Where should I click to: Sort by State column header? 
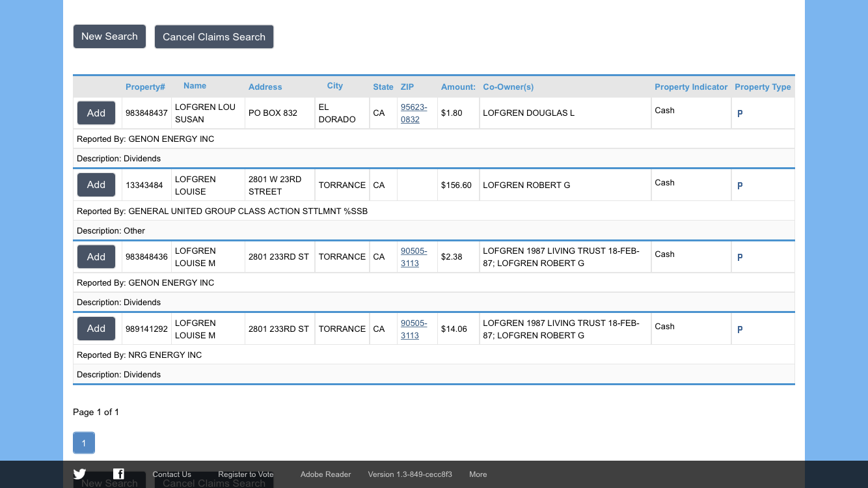pos(383,87)
